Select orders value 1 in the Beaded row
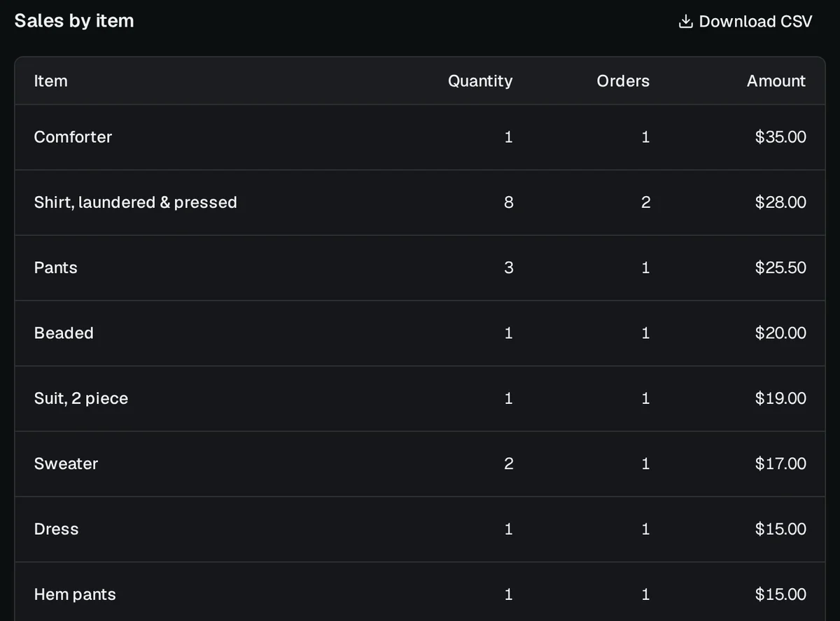The width and height of the screenshot is (840, 621). pyautogui.click(x=645, y=333)
